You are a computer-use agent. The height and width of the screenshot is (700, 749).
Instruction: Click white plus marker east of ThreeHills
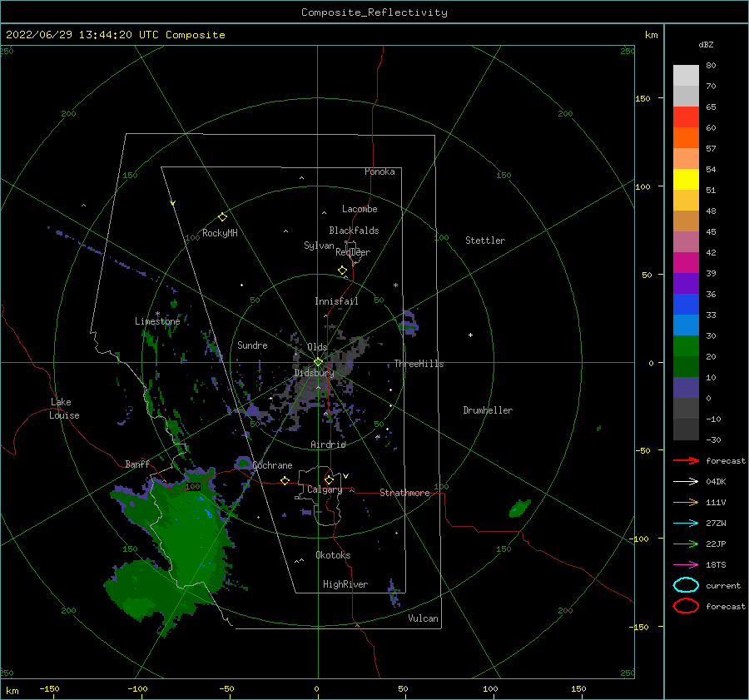tap(470, 335)
